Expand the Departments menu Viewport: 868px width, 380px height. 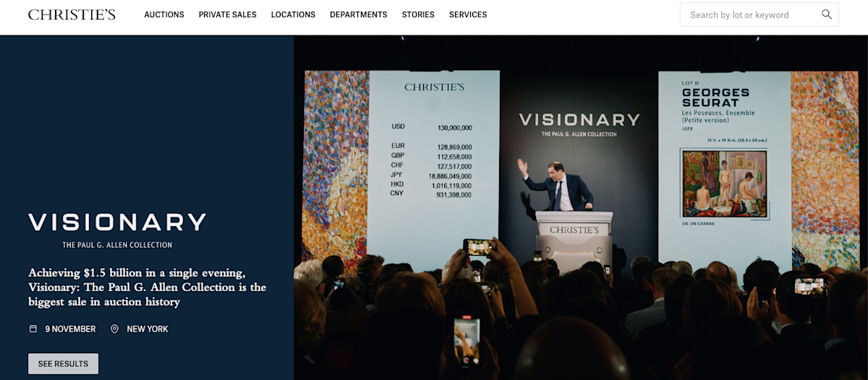[358, 14]
